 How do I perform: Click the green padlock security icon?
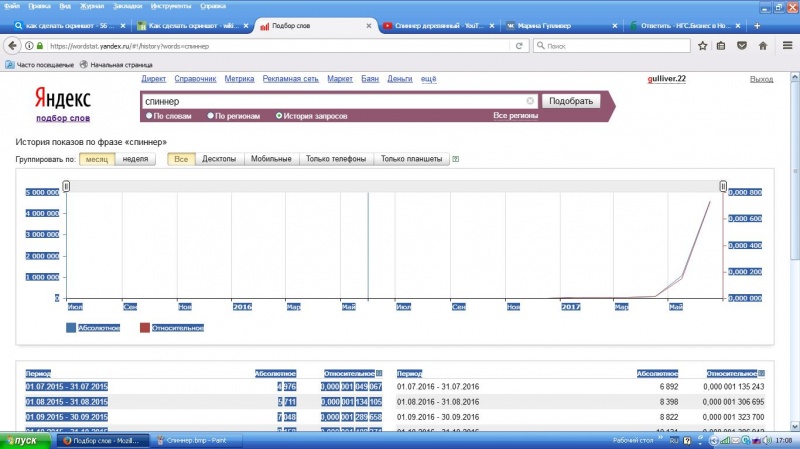[40, 46]
